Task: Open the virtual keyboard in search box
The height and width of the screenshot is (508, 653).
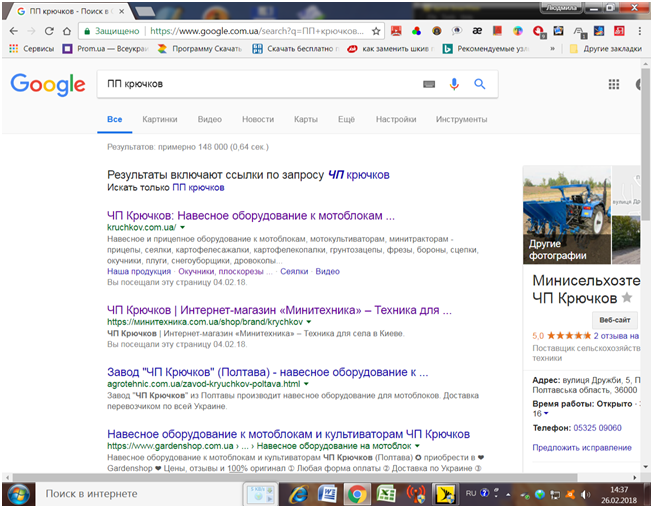Action: tap(429, 84)
